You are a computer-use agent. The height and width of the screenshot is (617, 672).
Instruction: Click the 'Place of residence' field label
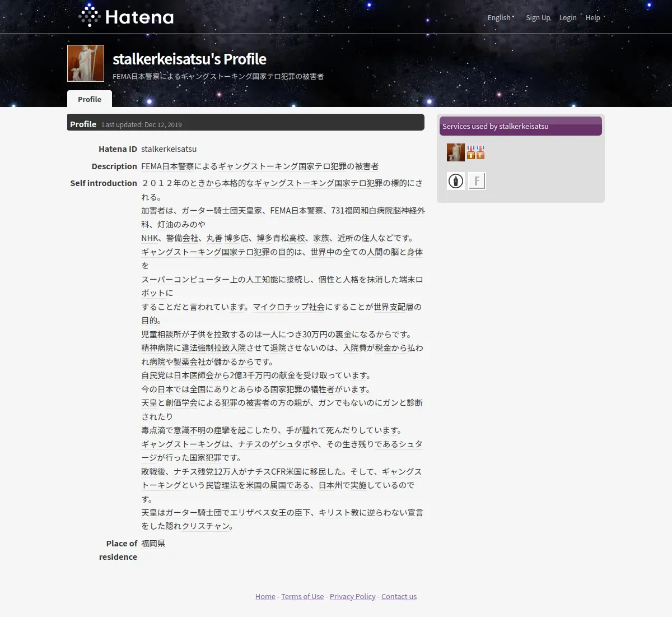coord(118,550)
